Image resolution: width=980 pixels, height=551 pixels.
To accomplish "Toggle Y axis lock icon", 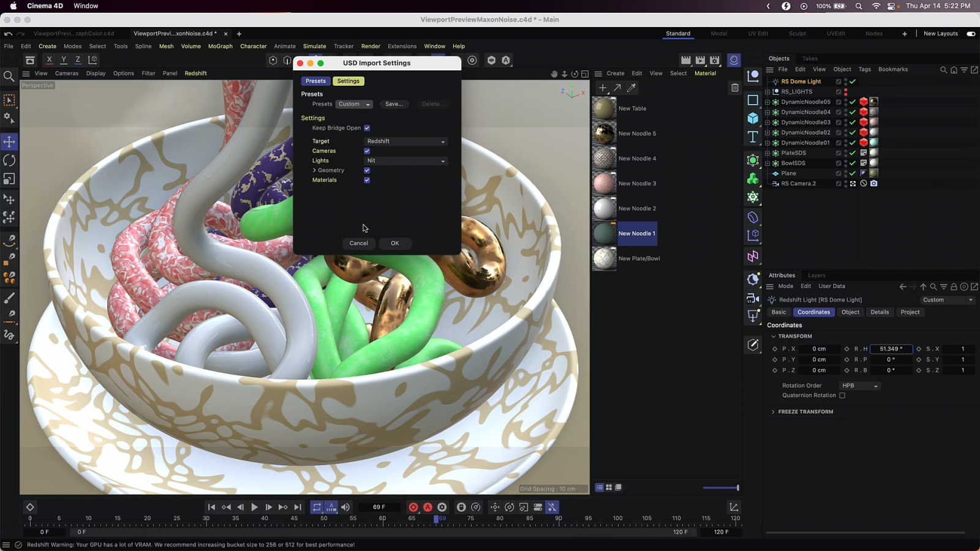I will (x=64, y=60).
